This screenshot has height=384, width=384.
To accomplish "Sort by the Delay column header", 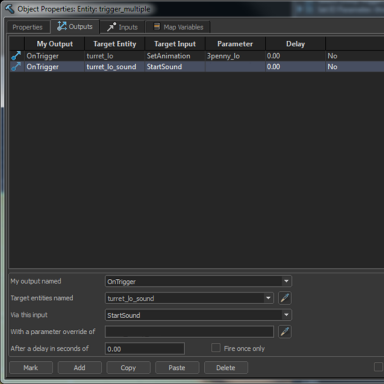I will [295, 44].
